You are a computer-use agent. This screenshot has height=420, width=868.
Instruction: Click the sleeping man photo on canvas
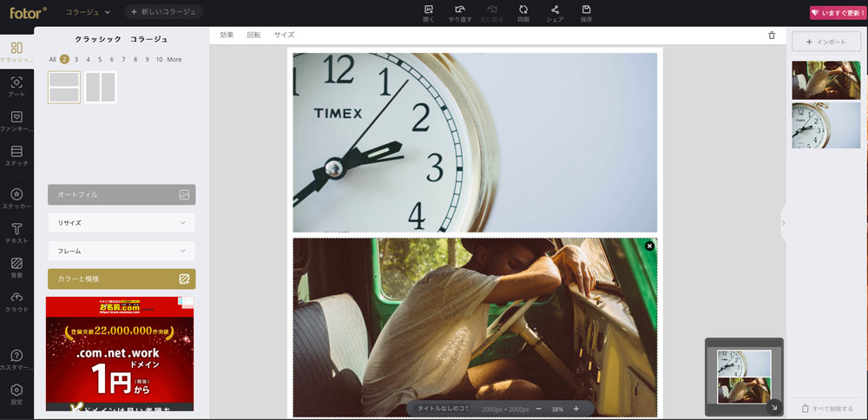475,327
